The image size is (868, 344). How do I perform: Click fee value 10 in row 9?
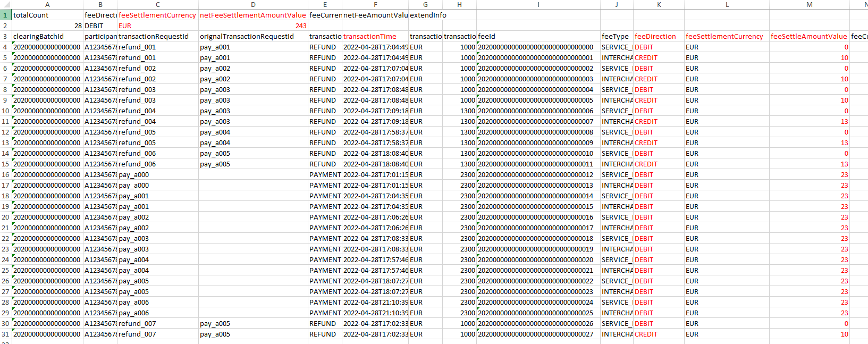[x=809, y=100]
